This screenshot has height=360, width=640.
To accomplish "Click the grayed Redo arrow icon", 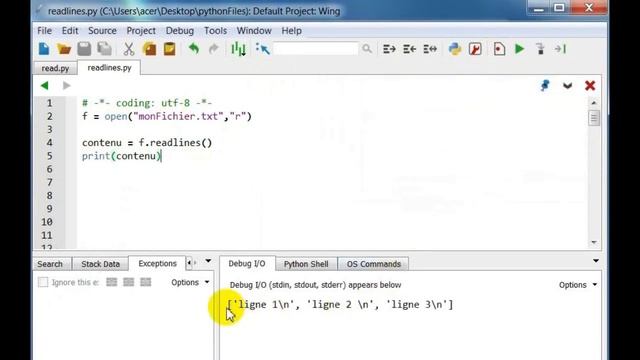I will [x=213, y=49].
